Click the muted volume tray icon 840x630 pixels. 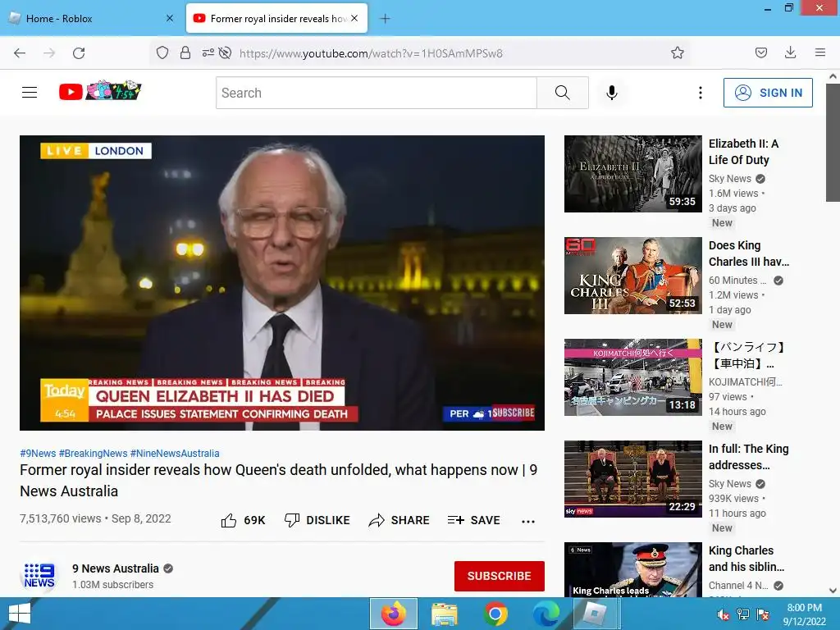[x=724, y=614]
